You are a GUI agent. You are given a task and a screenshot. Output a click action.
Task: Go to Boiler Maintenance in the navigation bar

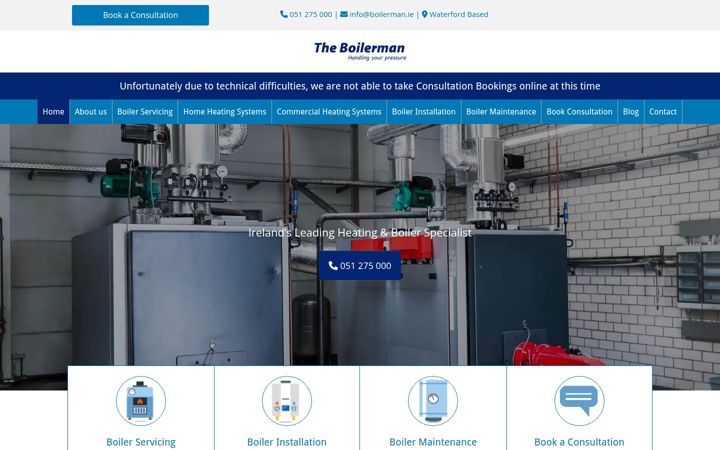tap(501, 112)
